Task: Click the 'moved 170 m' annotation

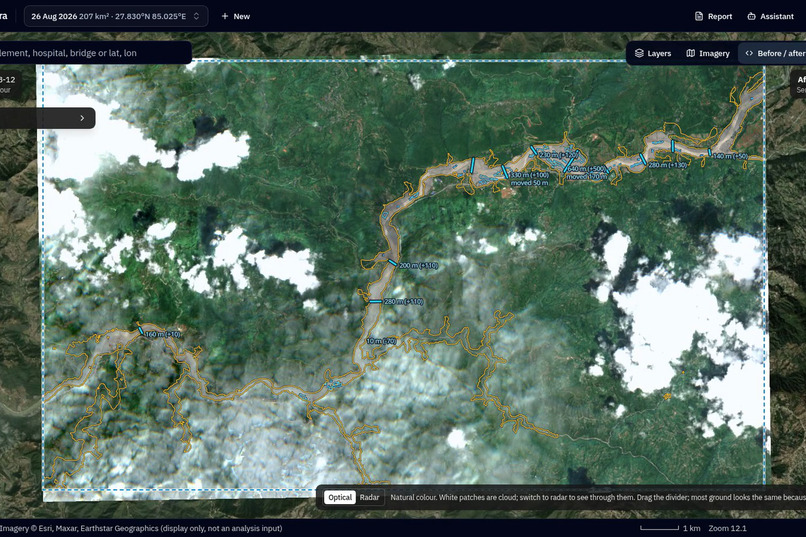Action: 587,177
